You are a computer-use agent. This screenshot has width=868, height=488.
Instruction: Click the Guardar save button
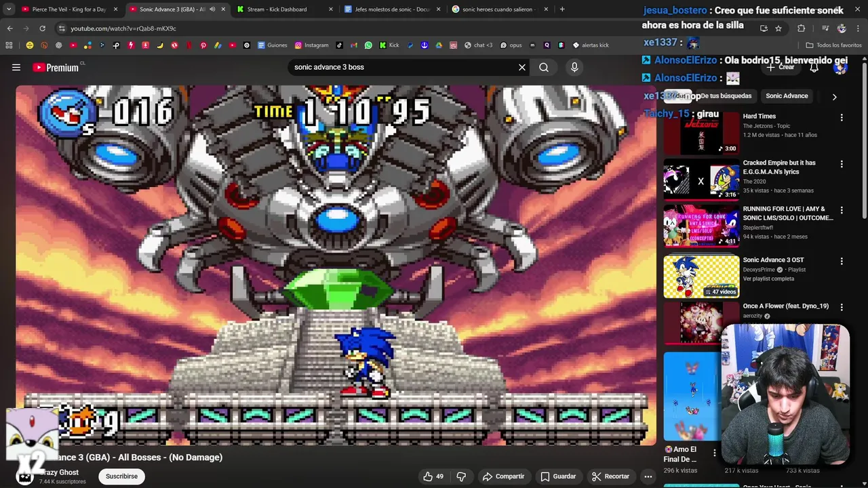558,476
